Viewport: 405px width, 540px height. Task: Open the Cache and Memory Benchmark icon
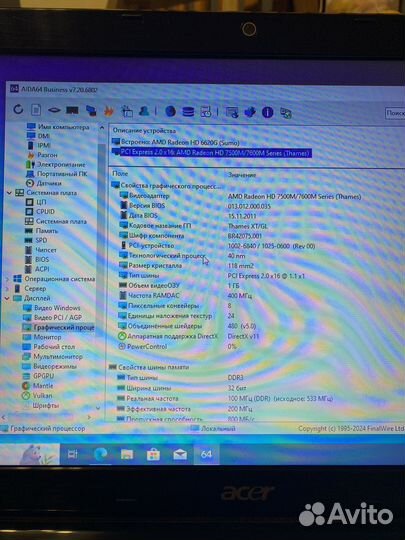click(72, 110)
